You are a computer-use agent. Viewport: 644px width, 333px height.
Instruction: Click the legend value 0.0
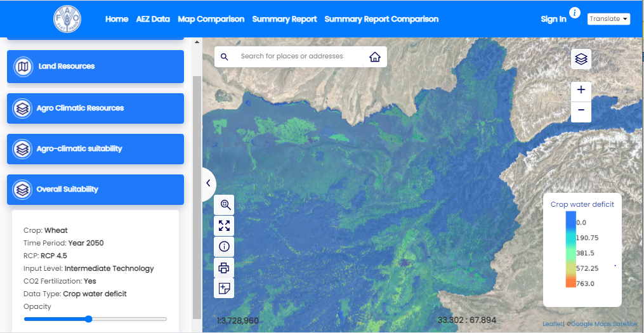click(x=581, y=223)
